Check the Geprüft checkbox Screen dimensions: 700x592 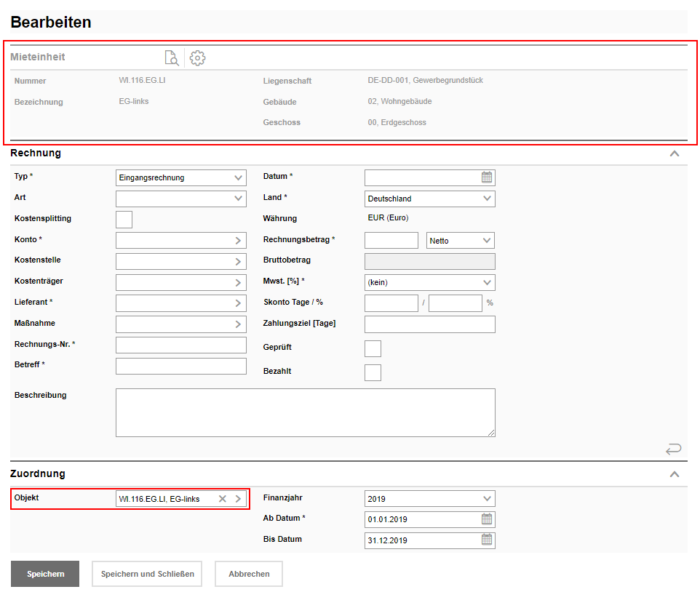[373, 348]
